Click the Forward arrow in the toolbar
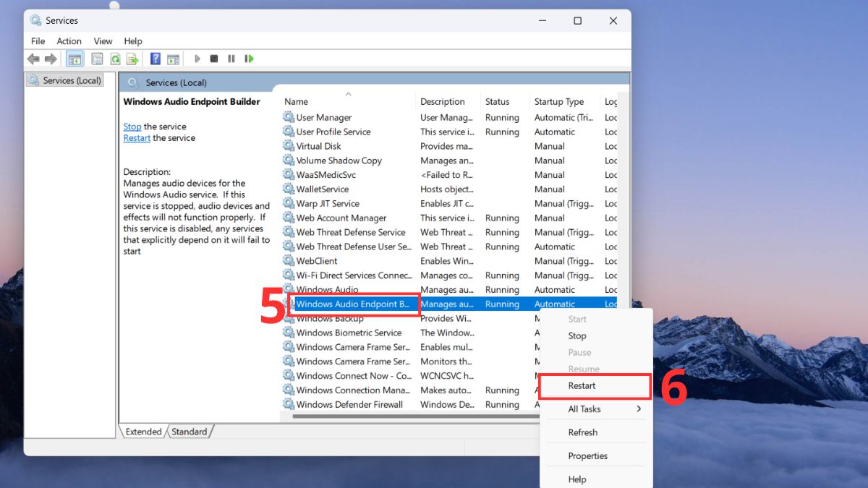Screen dimensions: 868x488 click(51, 59)
